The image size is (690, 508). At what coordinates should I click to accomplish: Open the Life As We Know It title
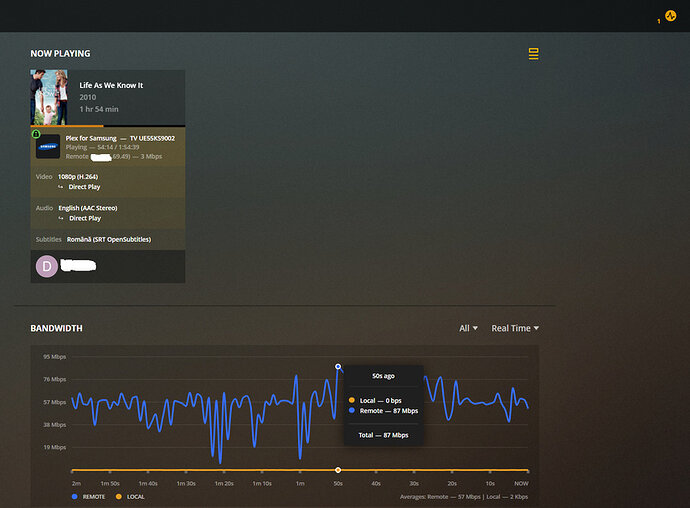tap(111, 85)
